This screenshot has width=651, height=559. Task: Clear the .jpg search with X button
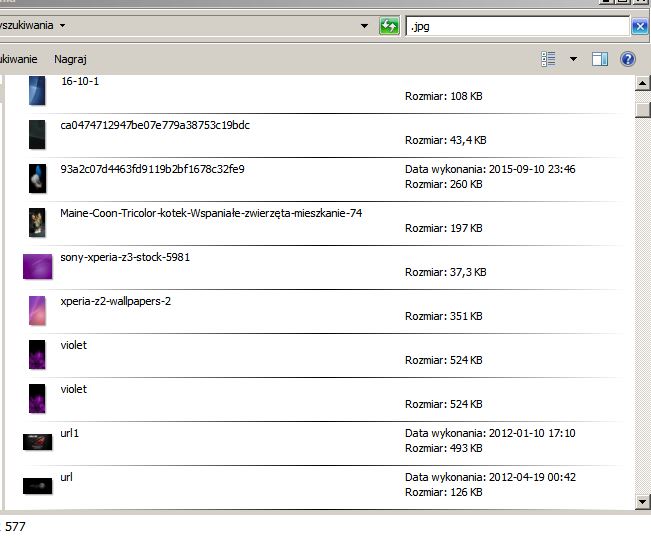click(x=640, y=27)
